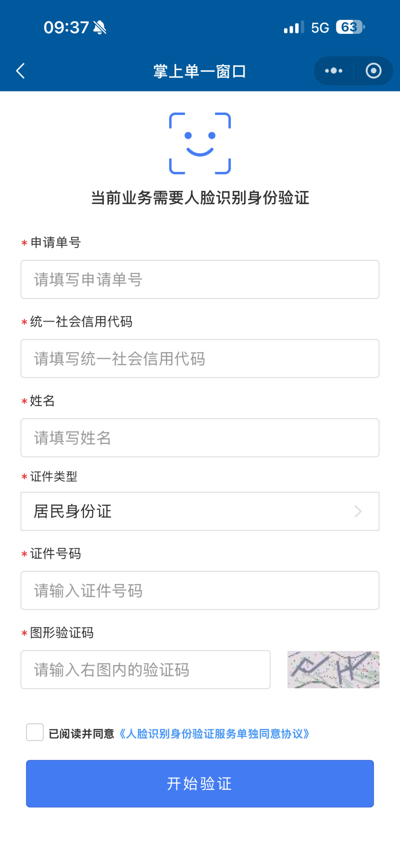Focus the 申请单号 input field
400x868 pixels.
(200, 279)
